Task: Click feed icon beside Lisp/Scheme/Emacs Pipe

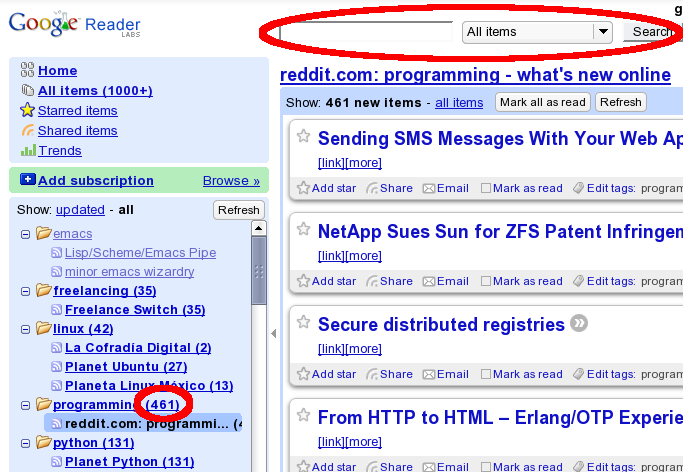Action: [x=56, y=253]
